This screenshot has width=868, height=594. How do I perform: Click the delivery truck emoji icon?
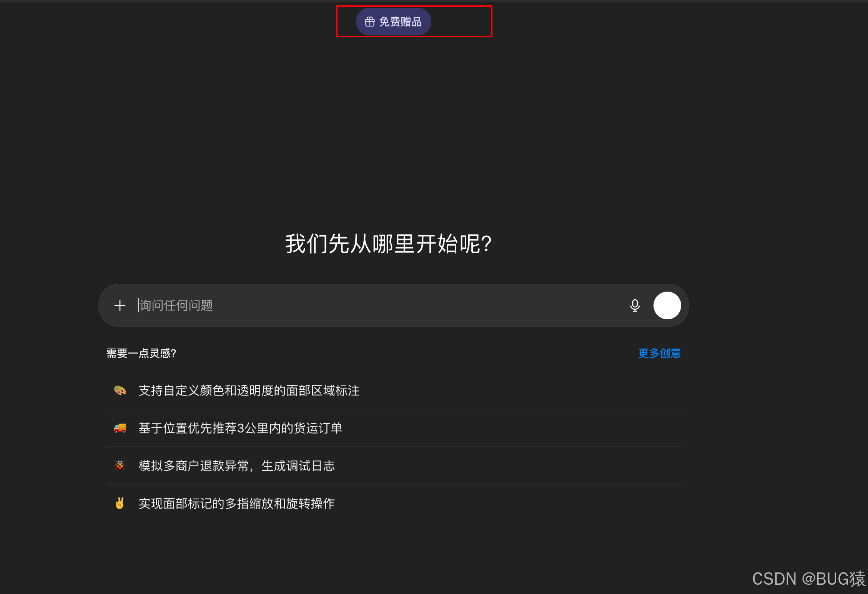click(120, 428)
